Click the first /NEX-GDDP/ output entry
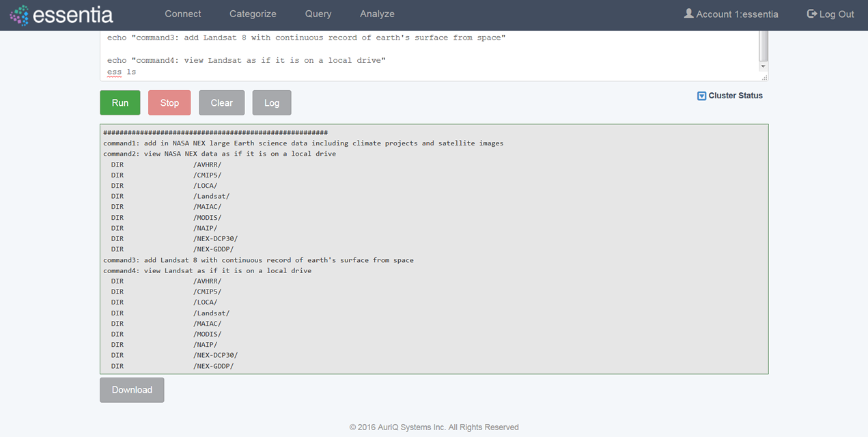 tap(213, 249)
